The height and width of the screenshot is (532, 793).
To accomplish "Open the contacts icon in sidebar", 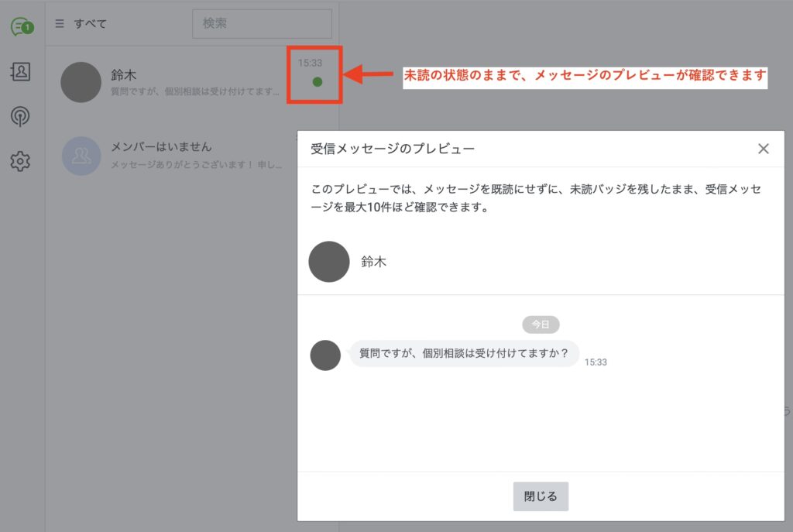I will [x=20, y=72].
